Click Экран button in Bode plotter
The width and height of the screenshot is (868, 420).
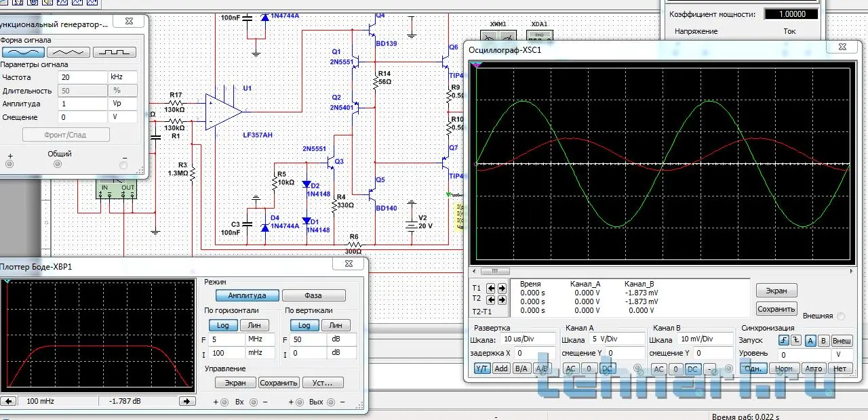235,383
